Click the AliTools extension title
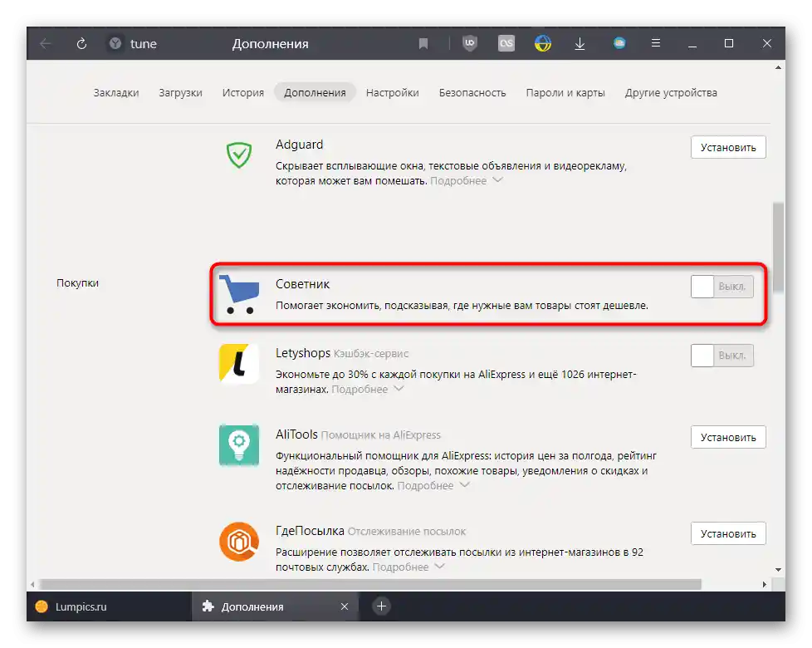Image resolution: width=812 pixels, height=648 pixels. tap(296, 434)
